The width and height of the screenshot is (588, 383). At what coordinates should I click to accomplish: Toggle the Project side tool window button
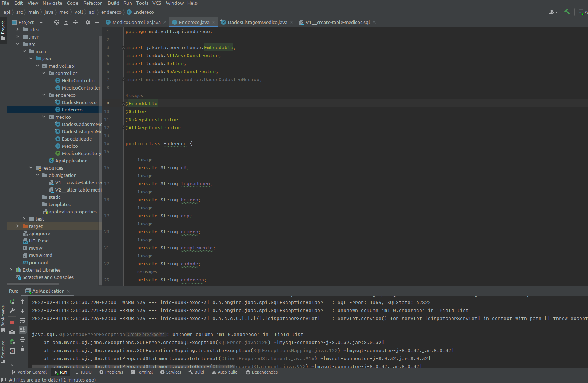[3, 31]
